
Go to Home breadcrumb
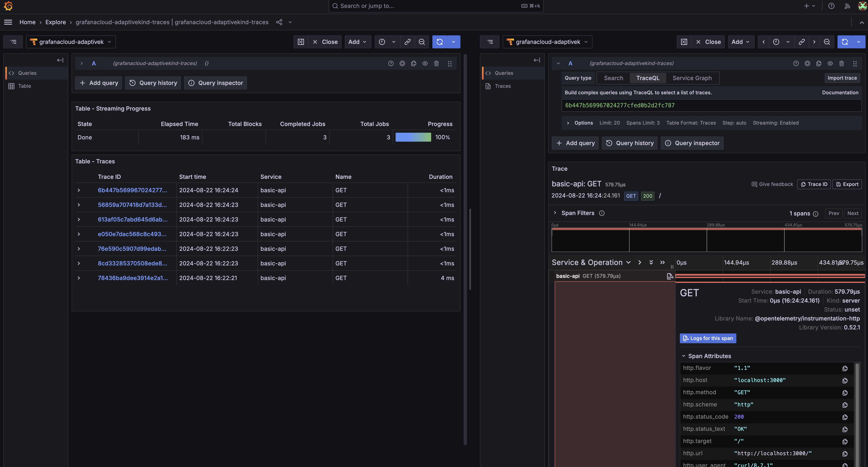pyautogui.click(x=27, y=22)
